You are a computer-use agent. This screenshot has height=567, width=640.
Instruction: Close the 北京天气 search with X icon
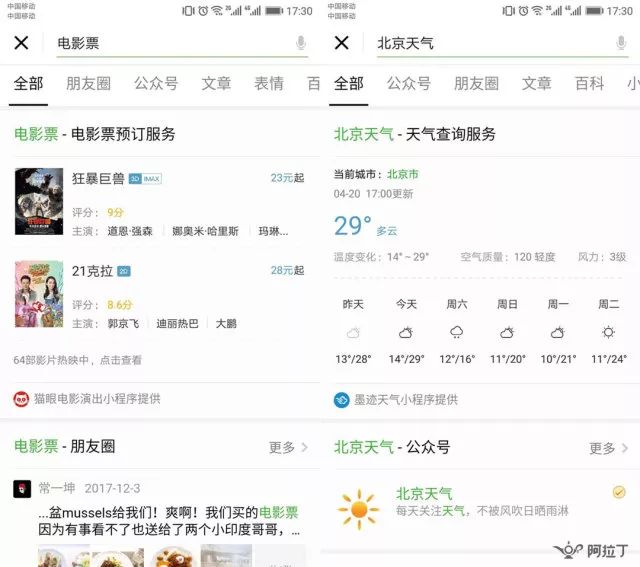342,42
